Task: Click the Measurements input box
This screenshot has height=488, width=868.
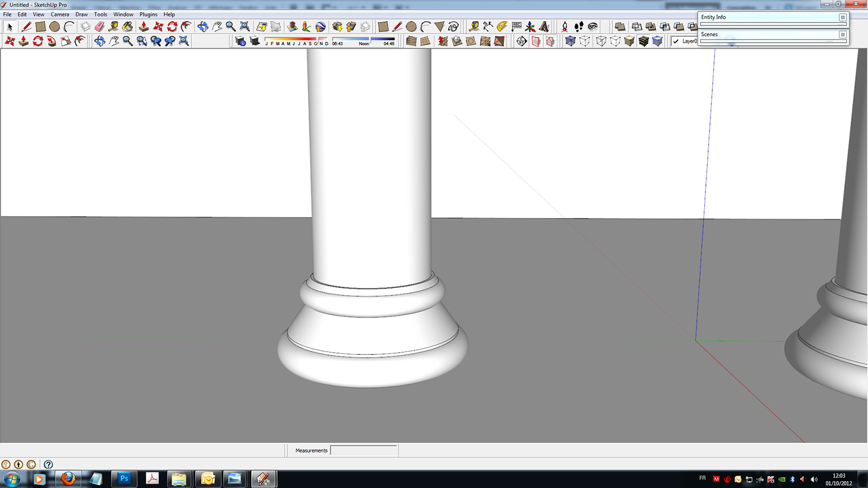Action: [x=363, y=450]
